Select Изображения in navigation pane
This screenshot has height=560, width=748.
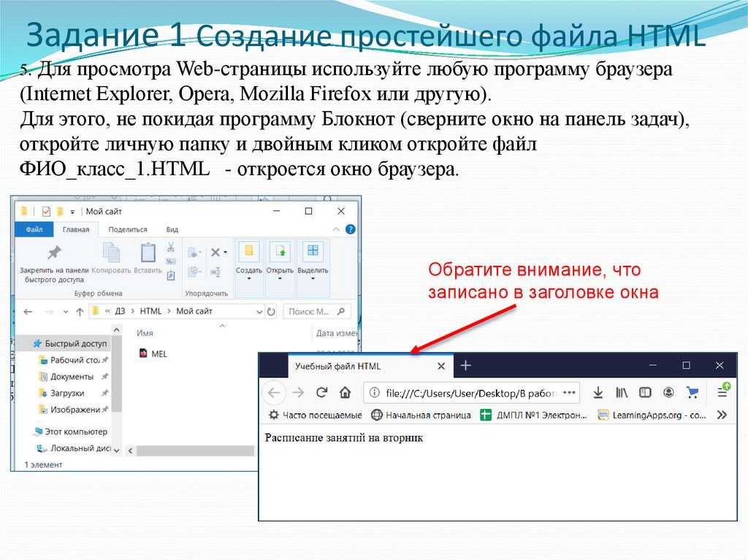tap(69, 410)
